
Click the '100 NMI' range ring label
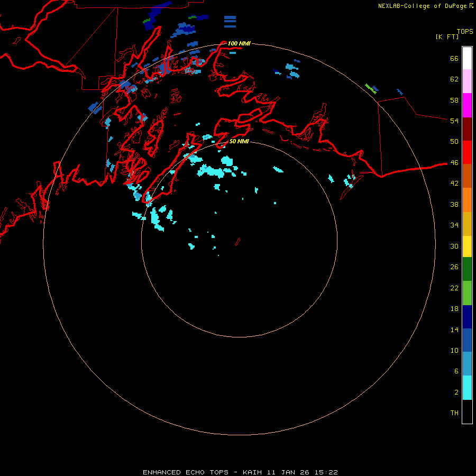(x=239, y=43)
